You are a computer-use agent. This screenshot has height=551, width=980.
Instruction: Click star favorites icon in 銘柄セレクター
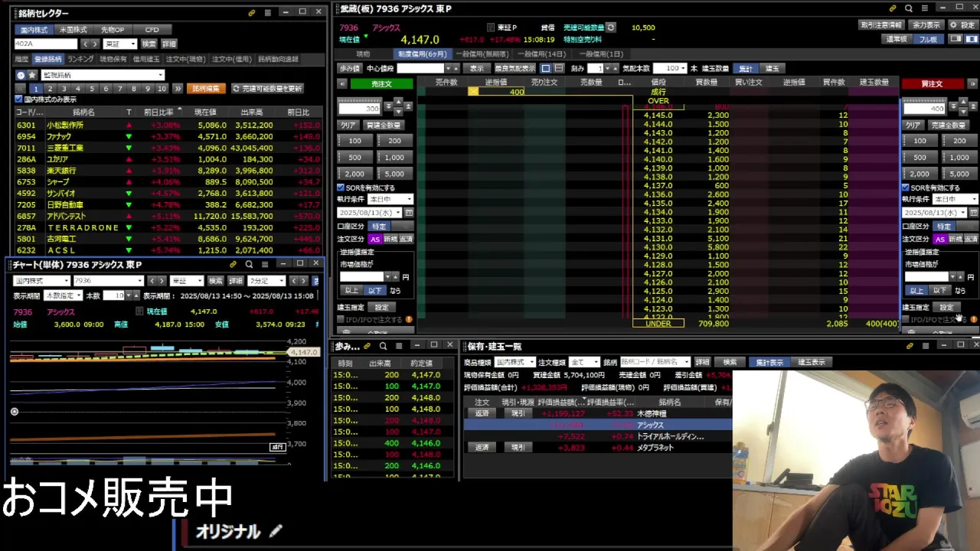[x=32, y=75]
